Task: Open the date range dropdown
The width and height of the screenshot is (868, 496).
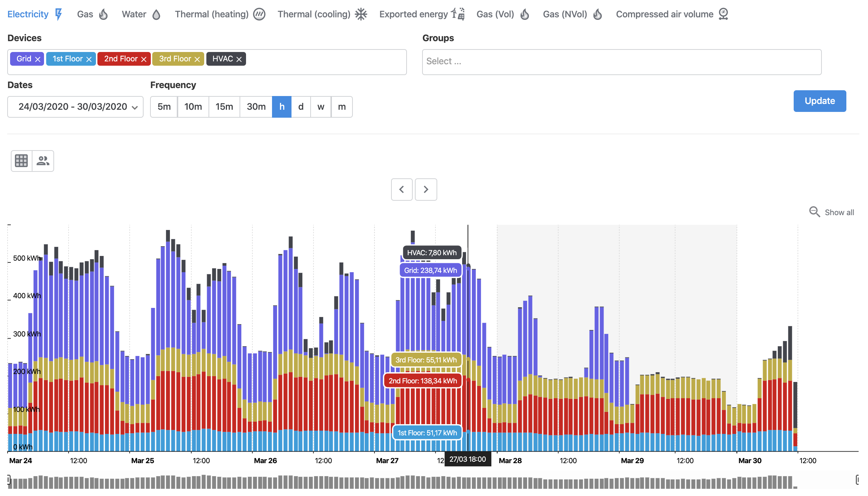Action: click(x=75, y=107)
